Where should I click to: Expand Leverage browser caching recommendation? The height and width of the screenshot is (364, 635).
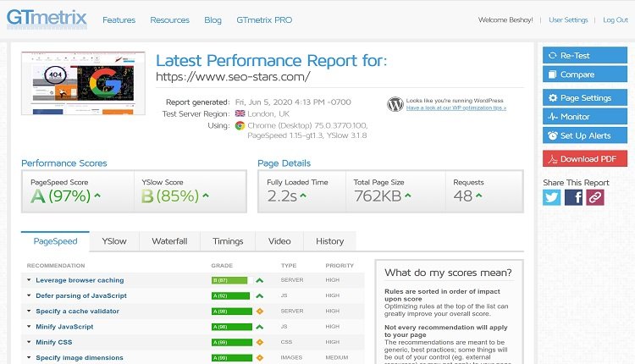[80, 280]
